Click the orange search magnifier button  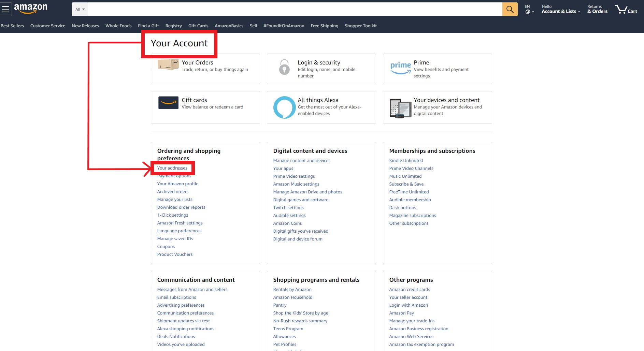pos(510,9)
